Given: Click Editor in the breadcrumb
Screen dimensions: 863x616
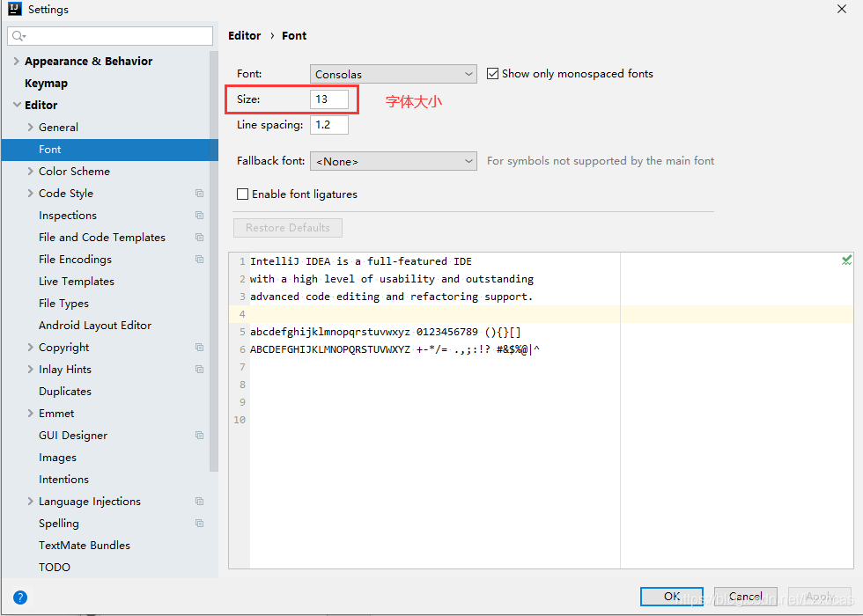Looking at the screenshot, I should (245, 36).
